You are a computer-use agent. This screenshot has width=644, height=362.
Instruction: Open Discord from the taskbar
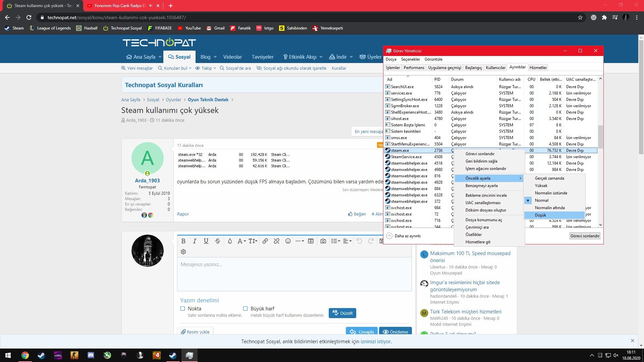91,355
